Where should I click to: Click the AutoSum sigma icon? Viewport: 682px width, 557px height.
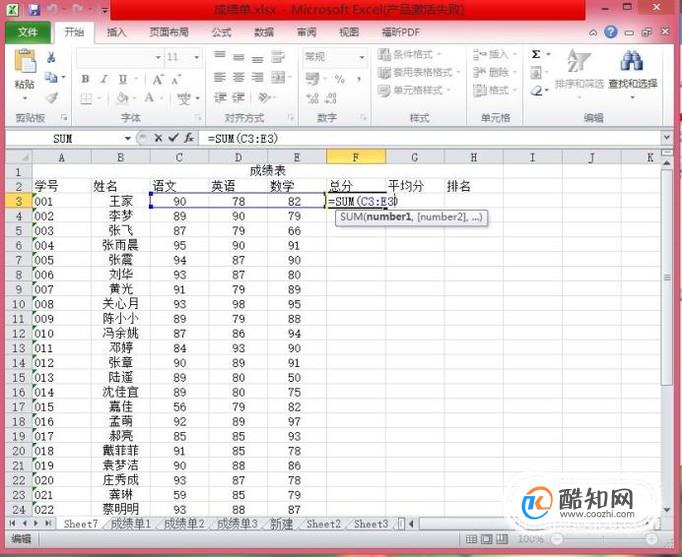tap(536, 54)
